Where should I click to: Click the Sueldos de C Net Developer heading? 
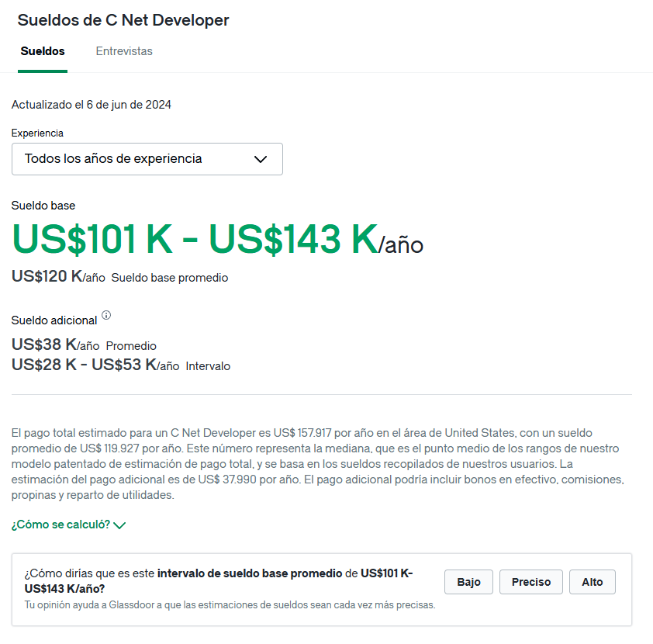coord(123,20)
